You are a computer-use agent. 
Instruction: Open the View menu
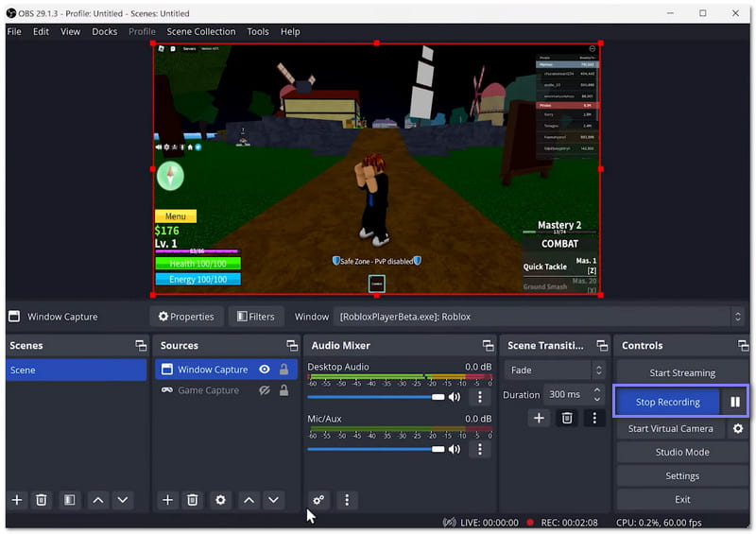tap(70, 31)
